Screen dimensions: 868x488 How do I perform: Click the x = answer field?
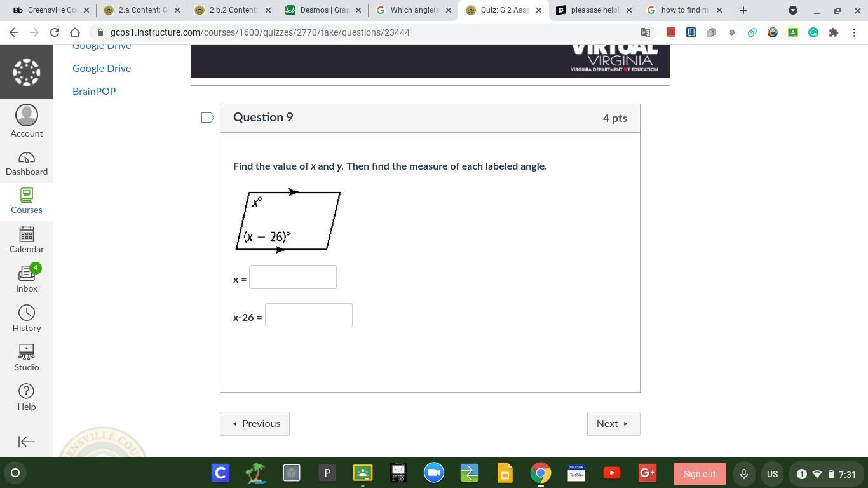pos(293,277)
